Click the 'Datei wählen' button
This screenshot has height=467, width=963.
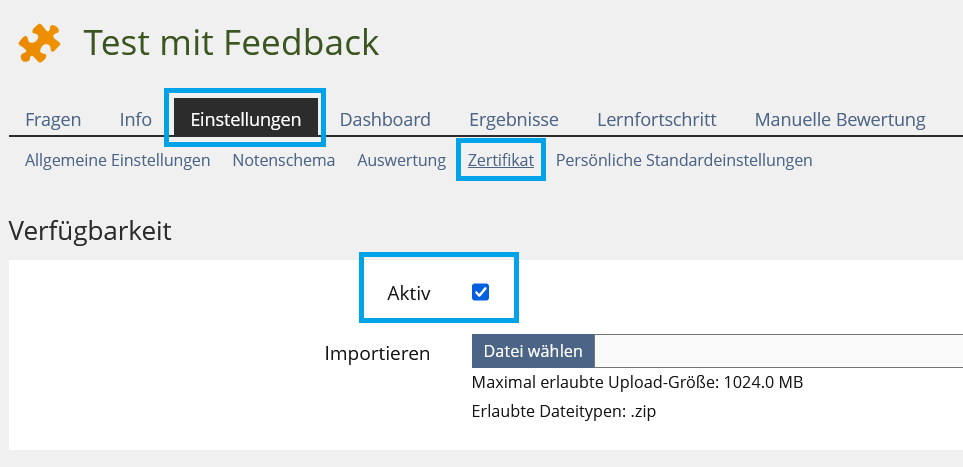pos(533,351)
